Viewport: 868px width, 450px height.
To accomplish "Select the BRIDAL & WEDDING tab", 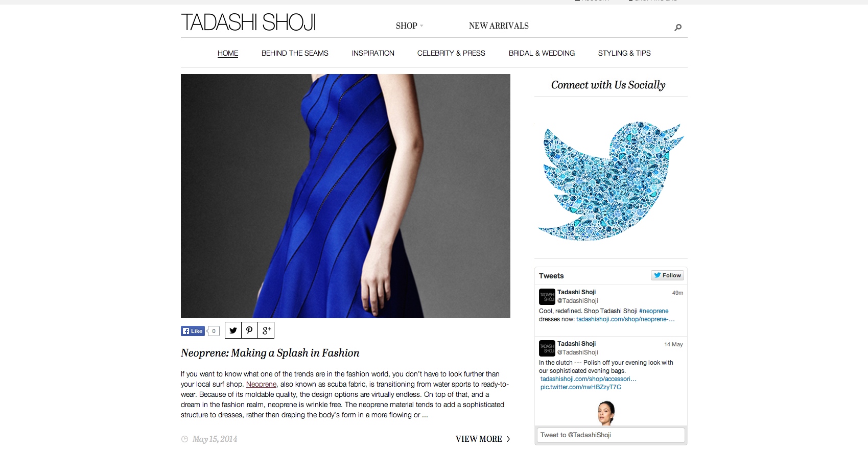I will pyautogui.click(x=542, y=53).
